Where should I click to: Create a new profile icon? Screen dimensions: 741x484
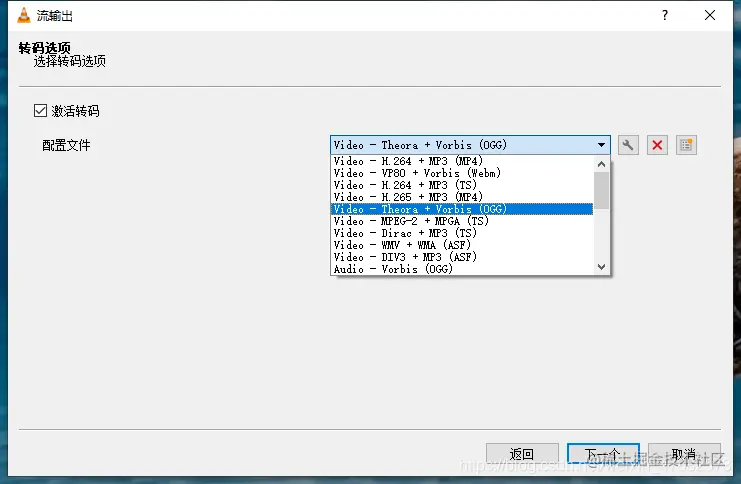[686, 145]
